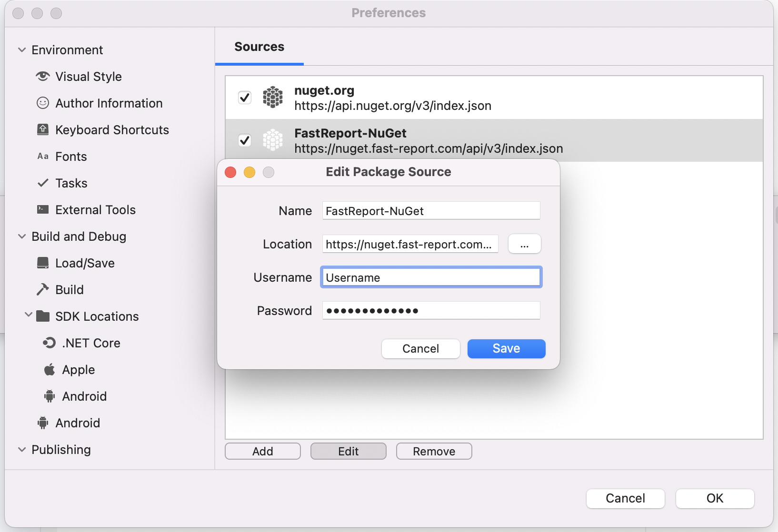Click the Load/Save disk icon
This screenshot has width=778, height=532.
[x=43, y=263]
